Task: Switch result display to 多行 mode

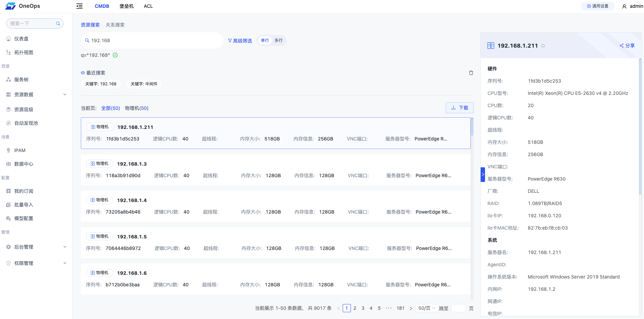Action: 279,40
